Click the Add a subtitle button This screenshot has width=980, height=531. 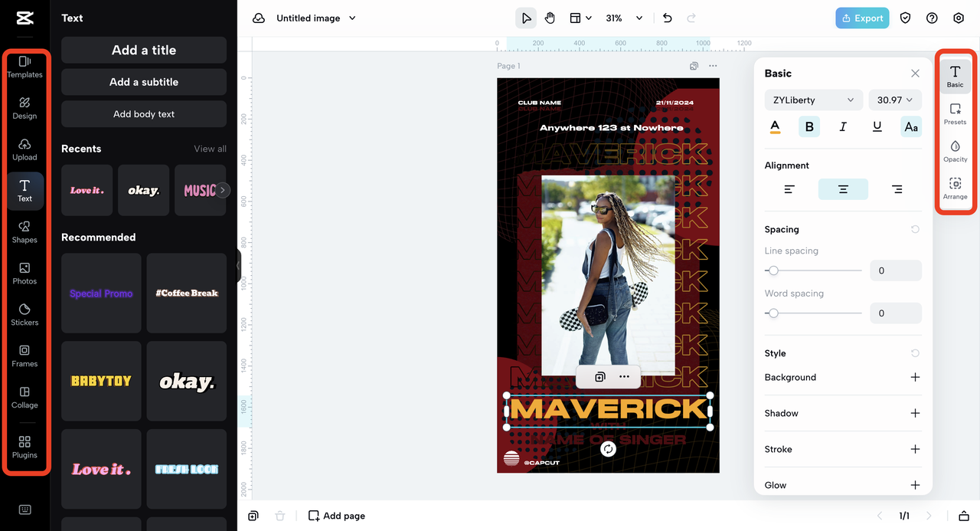click(x=144, y=82)
